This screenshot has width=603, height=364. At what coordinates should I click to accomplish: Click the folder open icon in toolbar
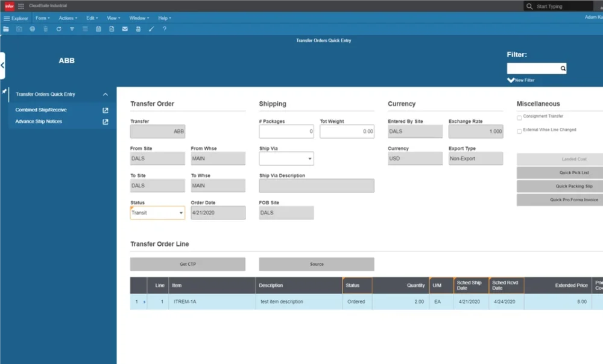click(6, 29)
